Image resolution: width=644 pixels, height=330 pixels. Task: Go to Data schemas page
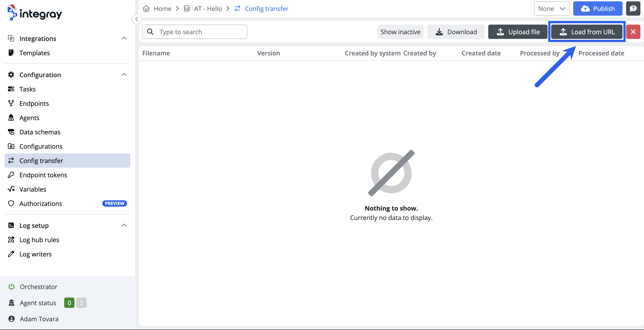point(40,132)
